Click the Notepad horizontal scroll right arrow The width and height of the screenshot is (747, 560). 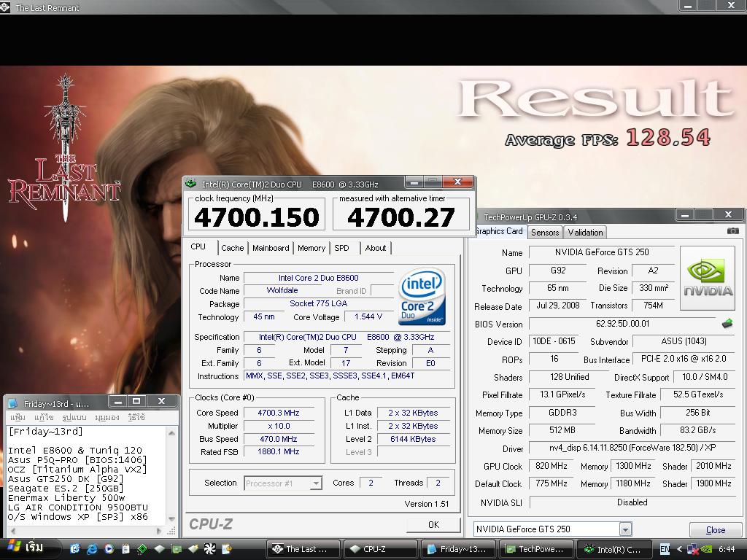(x=158, y=531)
